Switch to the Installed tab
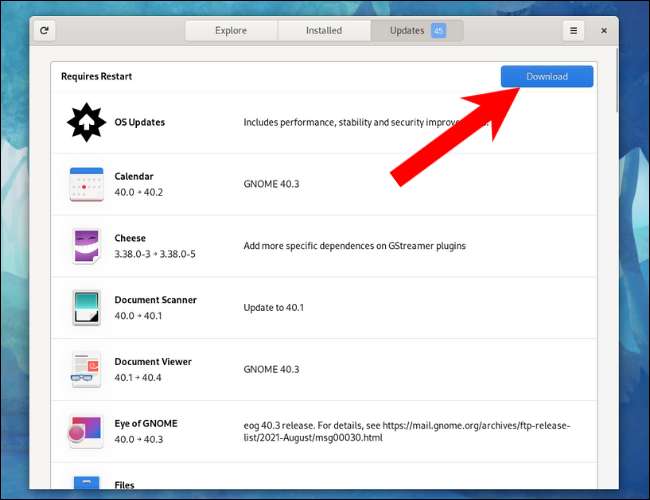This screenshot has width=650, height=500. (323, 31)
